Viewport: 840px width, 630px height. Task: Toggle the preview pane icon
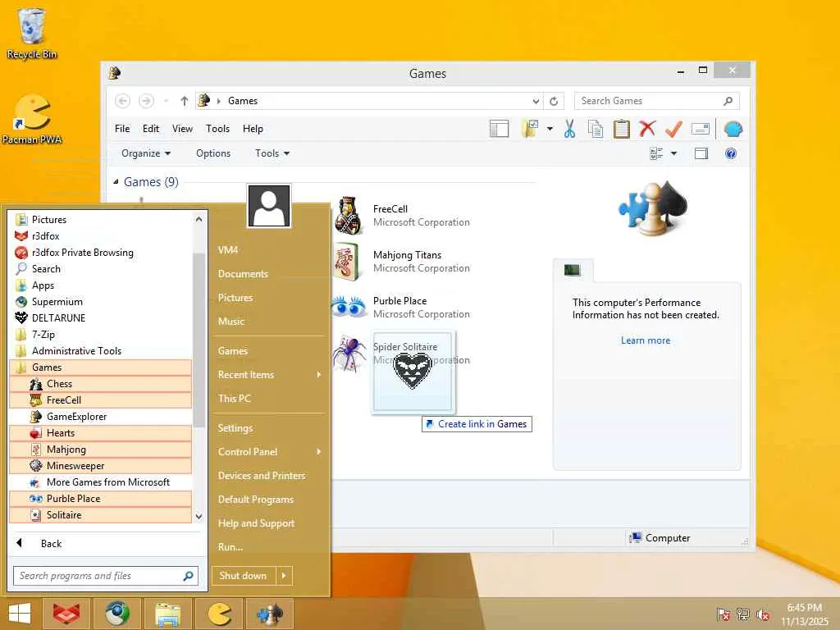pyautogui.click(x=701, y=153)
